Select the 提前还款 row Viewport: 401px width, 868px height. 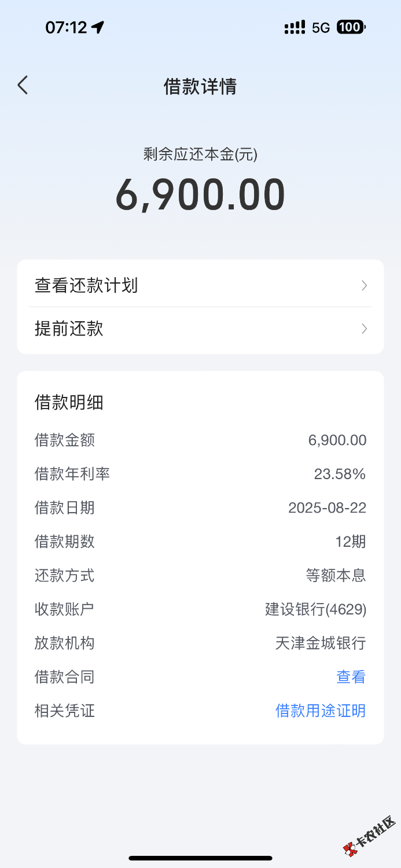pos(200,329)
